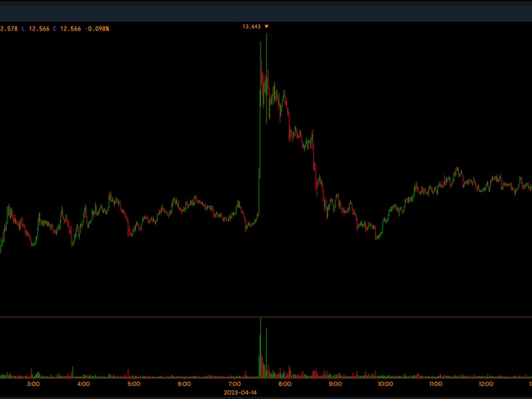Click the 12:00 time axis label
The image size is (532, 399).
[x=486, y=384]
